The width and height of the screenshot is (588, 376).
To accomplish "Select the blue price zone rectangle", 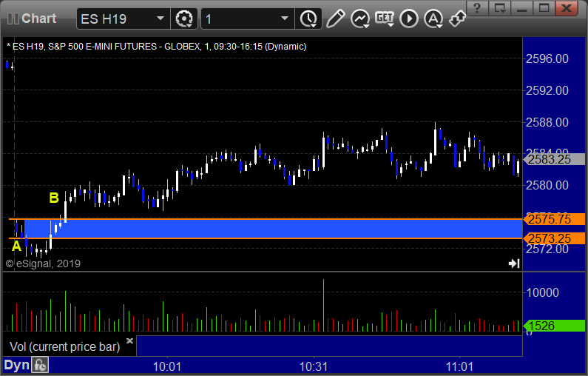I will coord(273,229).
